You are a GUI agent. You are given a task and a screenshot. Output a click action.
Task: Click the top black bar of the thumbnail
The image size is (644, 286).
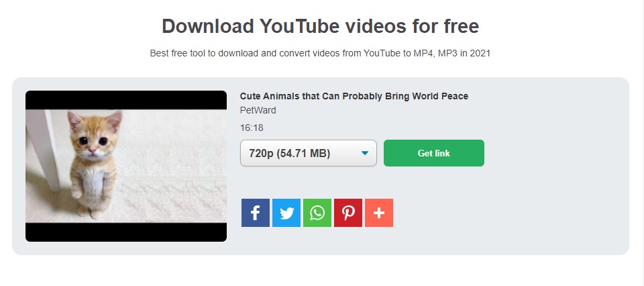coord(126,100)
